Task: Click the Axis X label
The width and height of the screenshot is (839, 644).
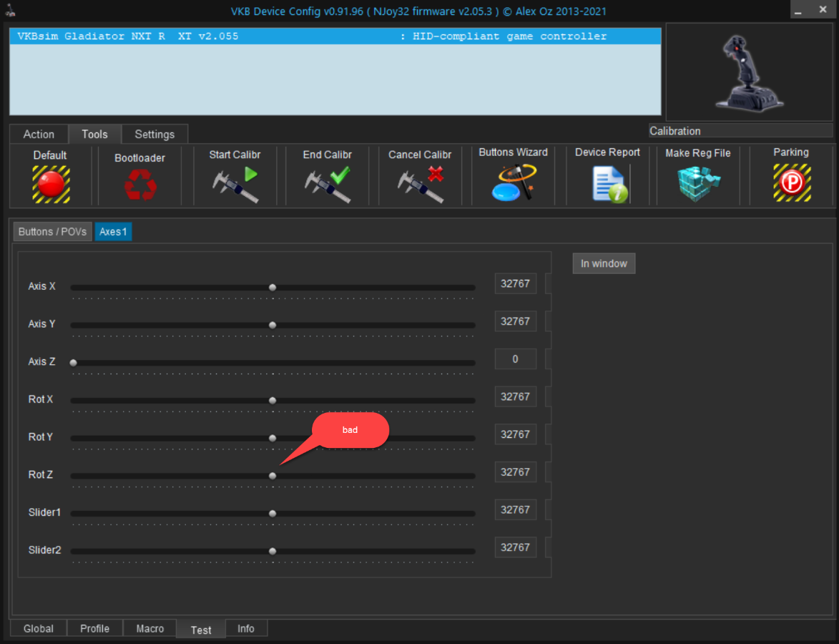Action: 41,286
